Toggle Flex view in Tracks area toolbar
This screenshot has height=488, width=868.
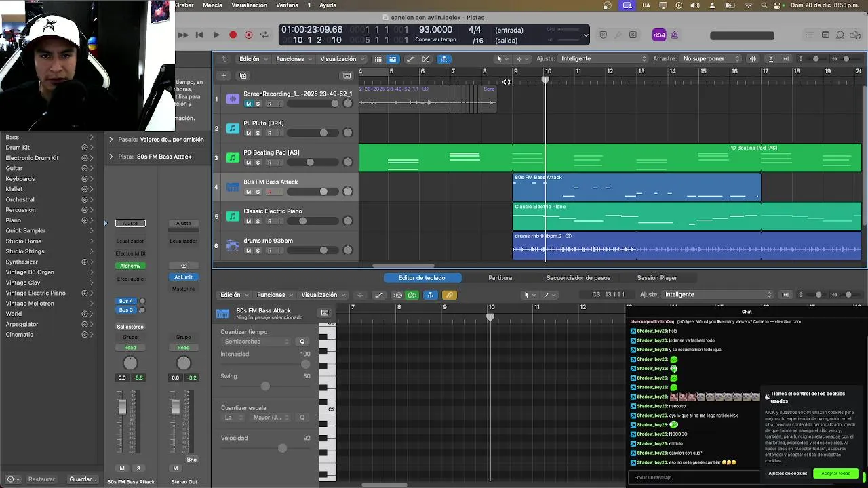point(426,59)
